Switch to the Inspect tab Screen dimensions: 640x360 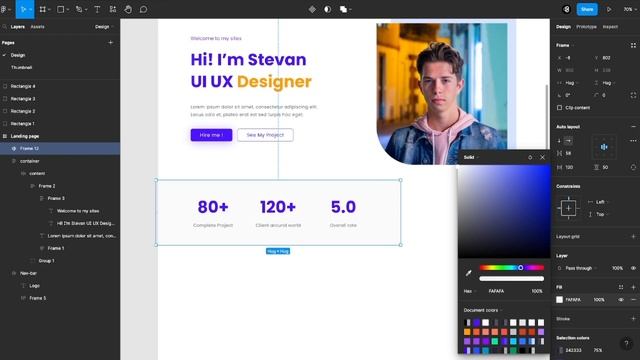coord(610,27)
